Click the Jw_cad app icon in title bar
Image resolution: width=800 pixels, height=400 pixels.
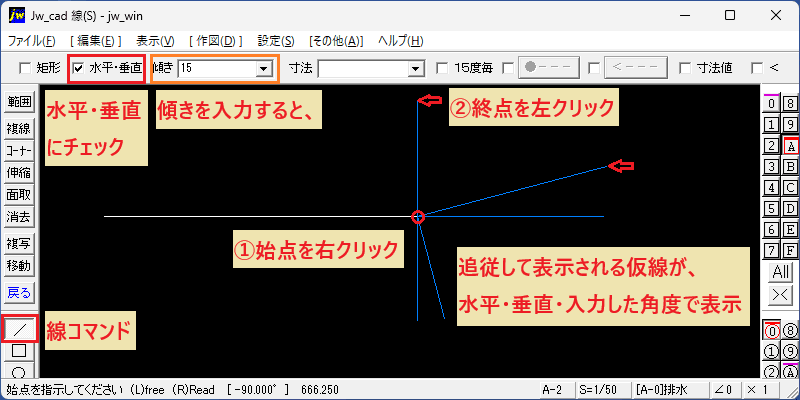(x=16, y=15)
